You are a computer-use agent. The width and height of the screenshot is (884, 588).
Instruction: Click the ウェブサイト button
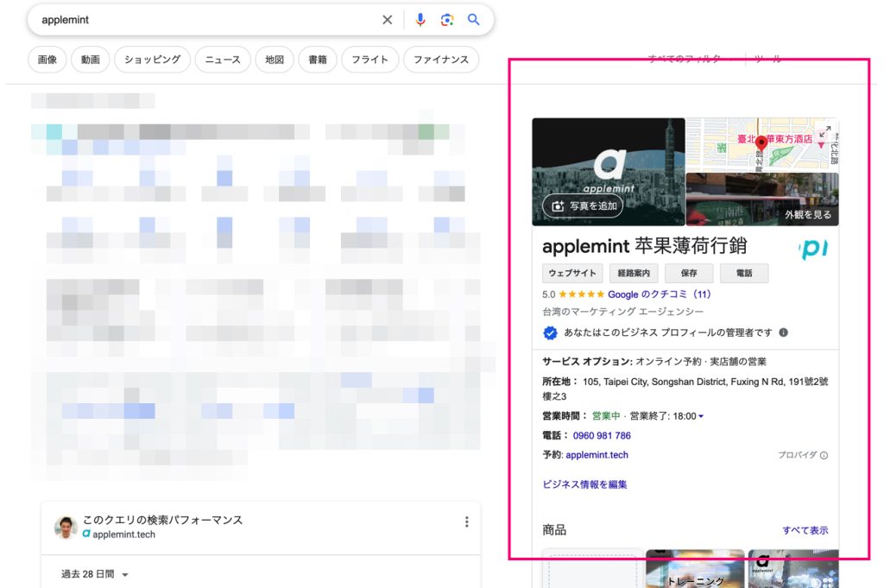(572, 274)
